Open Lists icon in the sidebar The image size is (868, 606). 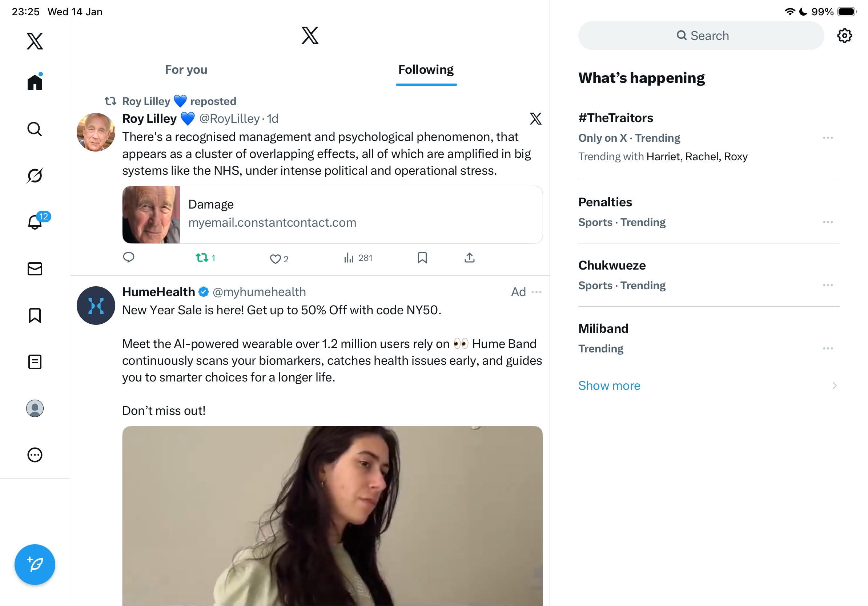point(35,361)
